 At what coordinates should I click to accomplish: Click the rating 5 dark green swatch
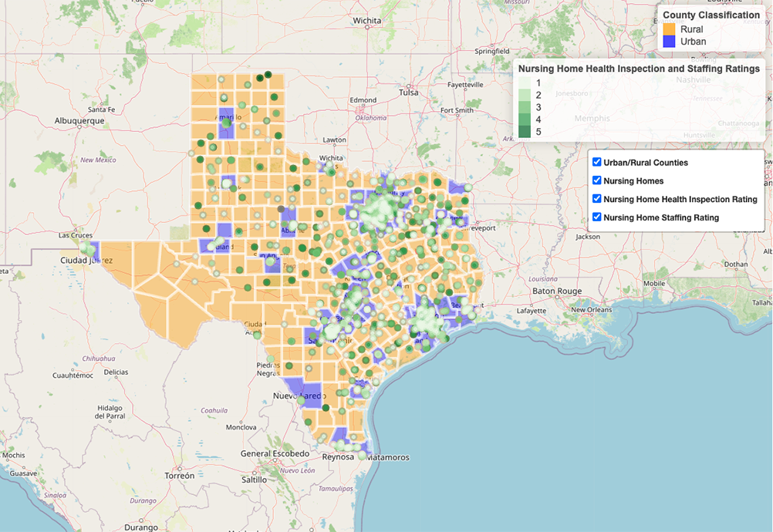point(525,132)
